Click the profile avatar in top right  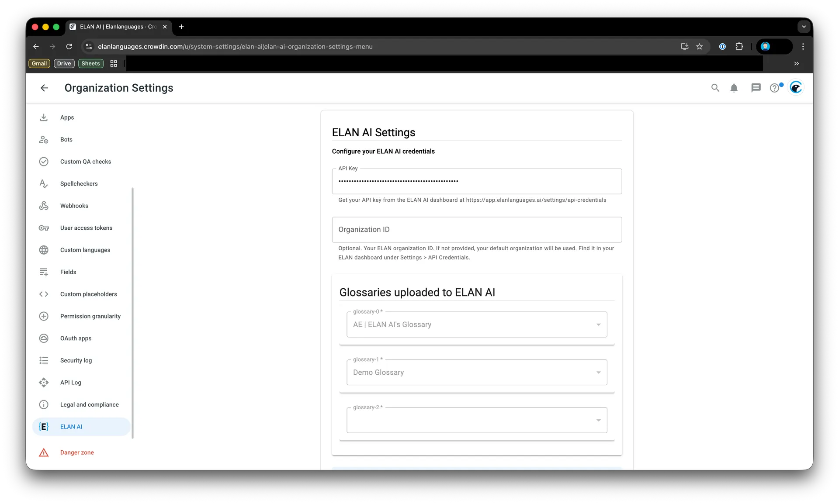[796, 88]
